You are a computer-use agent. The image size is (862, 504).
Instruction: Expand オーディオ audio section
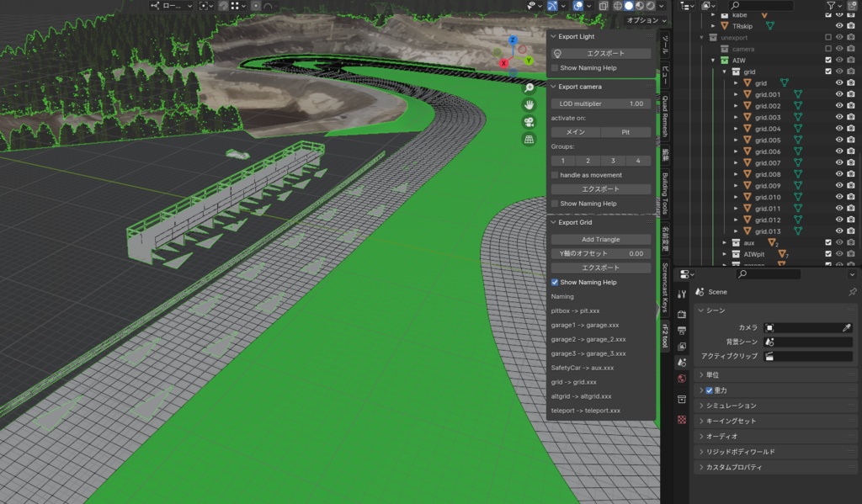(x=701, y=437)
